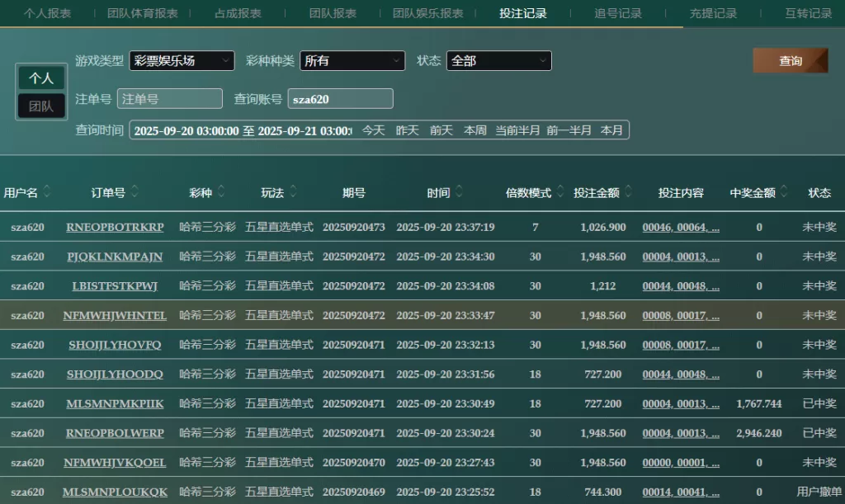Switch to the 追号记录 tab
845x504 pixels.
tap(618, 14)
